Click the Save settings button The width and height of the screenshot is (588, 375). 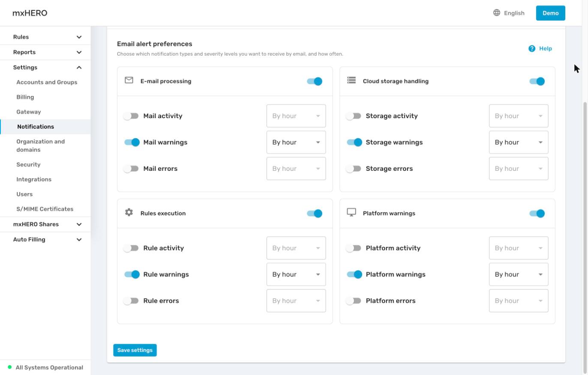[135, 350]
